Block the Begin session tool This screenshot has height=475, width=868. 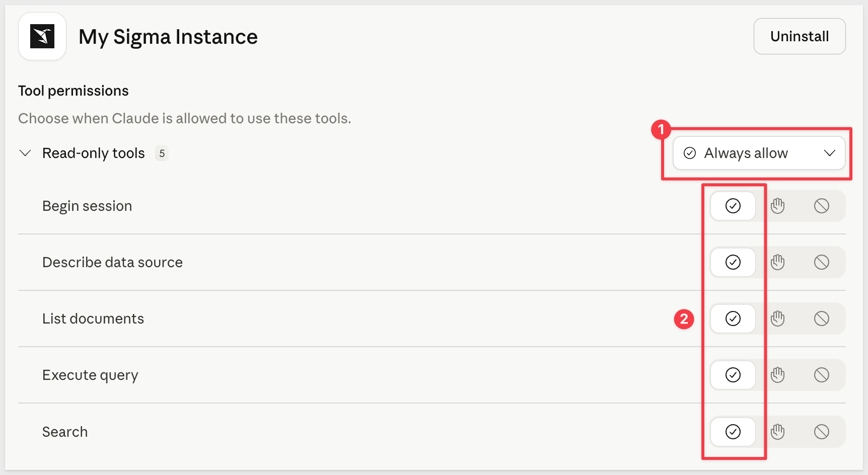[822, 206]
